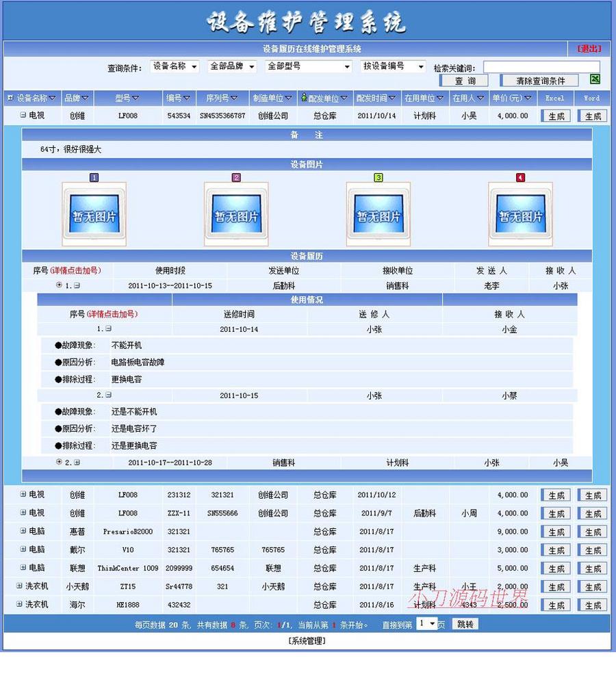Collapse repair entry 1 dated 2011-10-14
The image size is (616, 680).
coord(108,329)
